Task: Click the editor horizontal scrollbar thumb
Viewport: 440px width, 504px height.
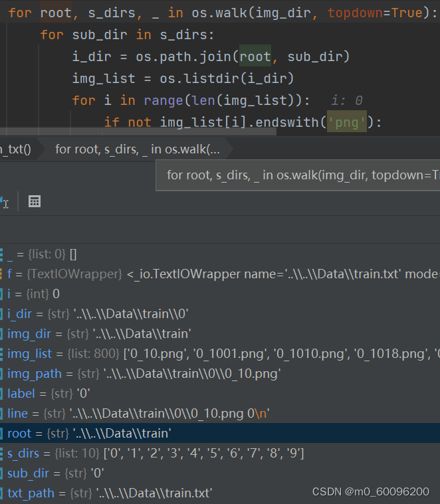Action: click(x=138, y=131)
